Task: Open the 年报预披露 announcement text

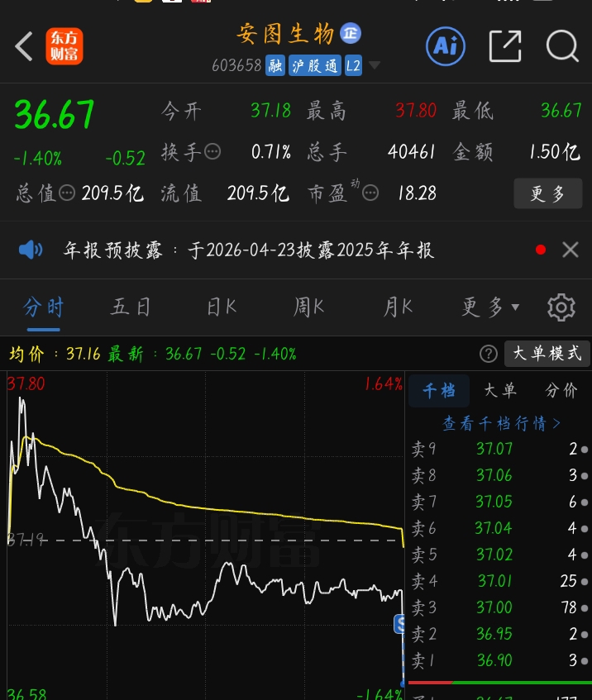Action: [x=248, y=250]
